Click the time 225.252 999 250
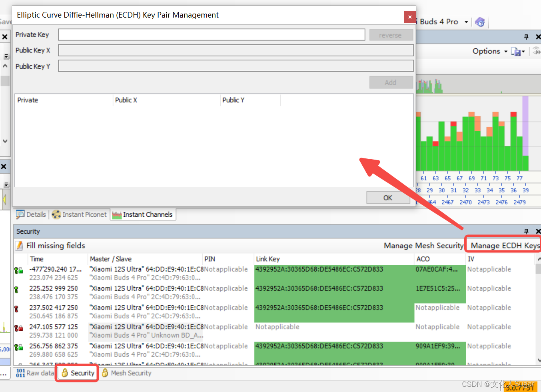Image resolution: width=541 pixels, height=392 pixels. pos(54,288)
